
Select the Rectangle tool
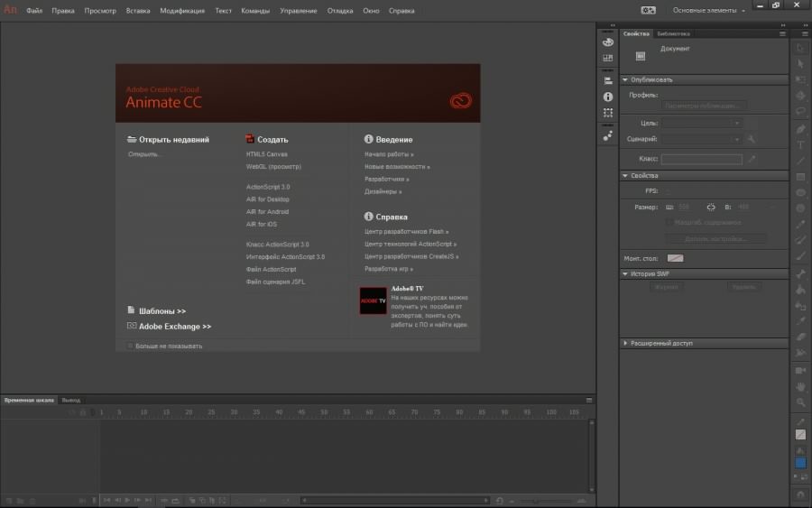[800, 177]
